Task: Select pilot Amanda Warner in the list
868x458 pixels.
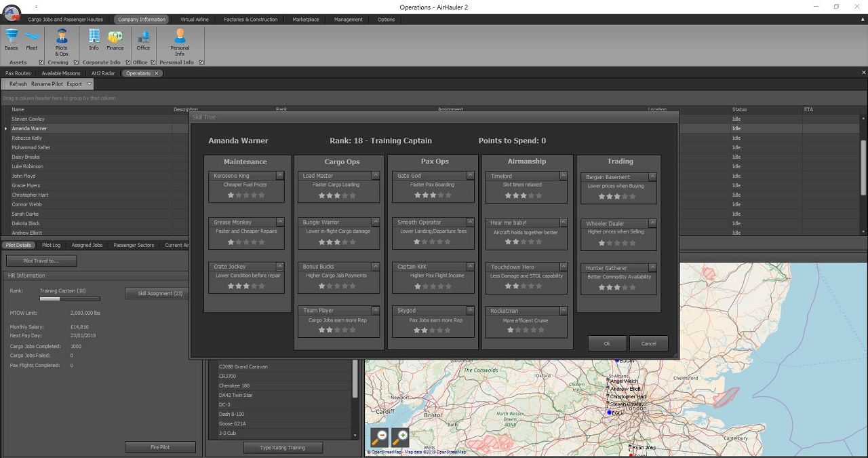Action: coord(30,128)
